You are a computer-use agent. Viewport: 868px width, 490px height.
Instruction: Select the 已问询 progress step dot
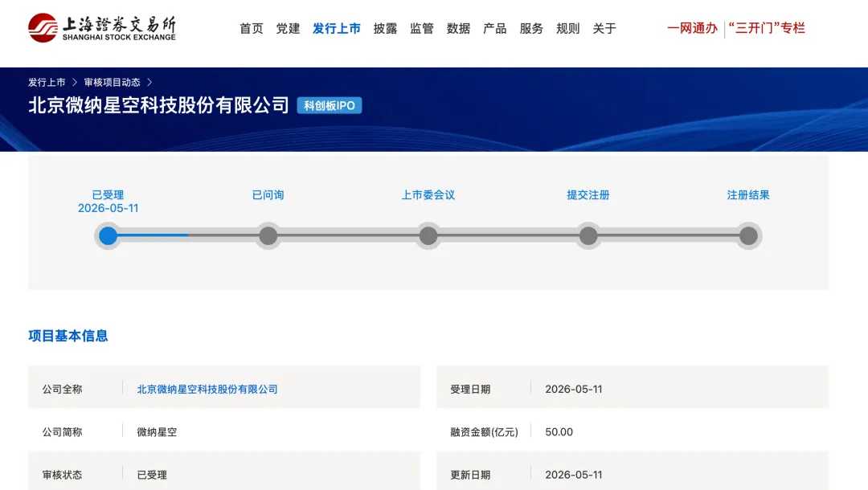268,236
